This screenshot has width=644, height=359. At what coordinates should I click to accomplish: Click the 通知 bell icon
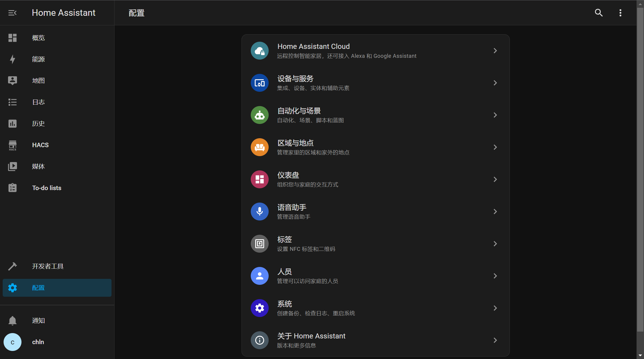tap(13, 321)
